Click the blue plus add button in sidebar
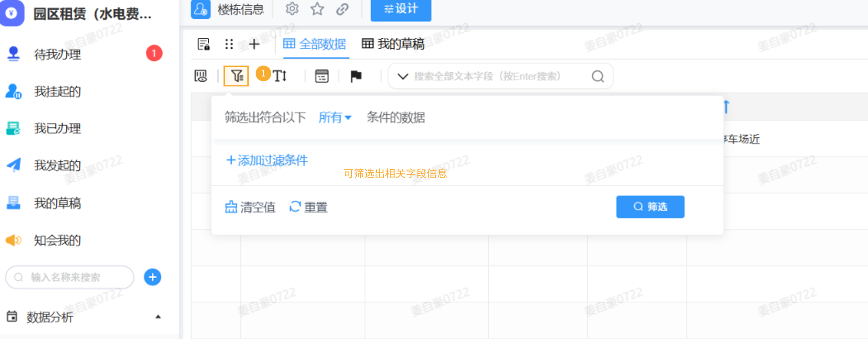The width and height of the screenshot is (868, 339). (x=152, y=277)
